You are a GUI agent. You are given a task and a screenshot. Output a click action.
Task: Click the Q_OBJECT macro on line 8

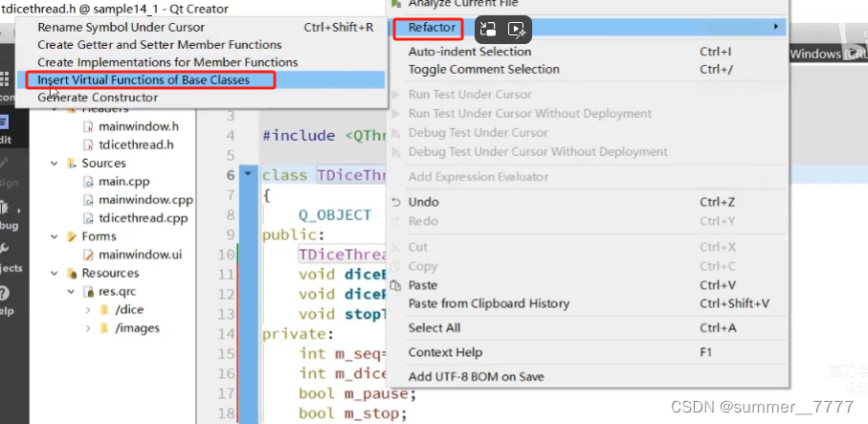tap(335, 215)
